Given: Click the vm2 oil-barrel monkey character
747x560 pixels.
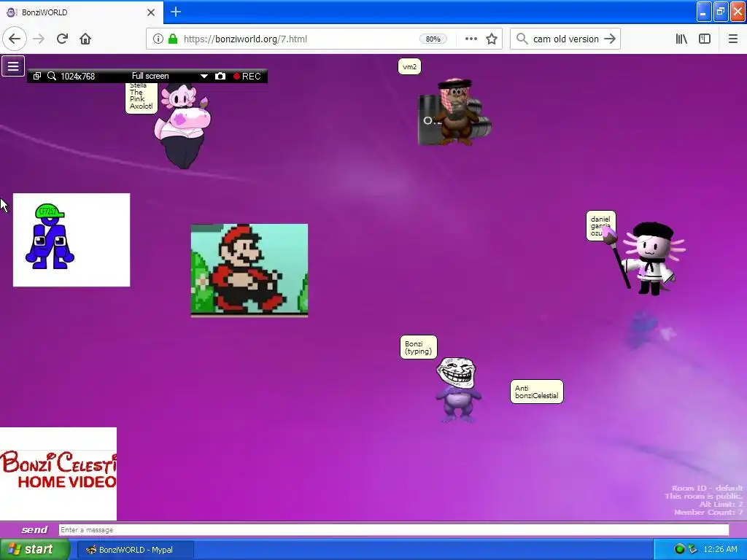Looking at the screenshot, I should tap(454, 112).
